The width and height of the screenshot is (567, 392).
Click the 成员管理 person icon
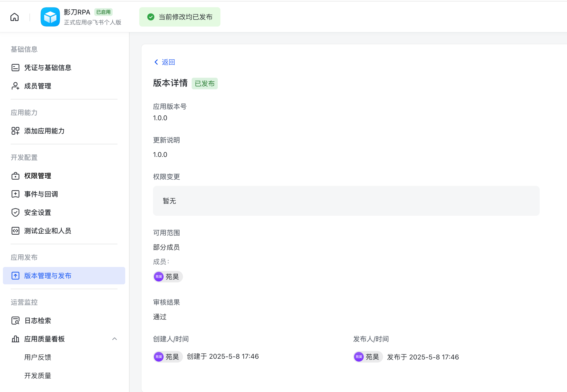(x=15, y=86)
